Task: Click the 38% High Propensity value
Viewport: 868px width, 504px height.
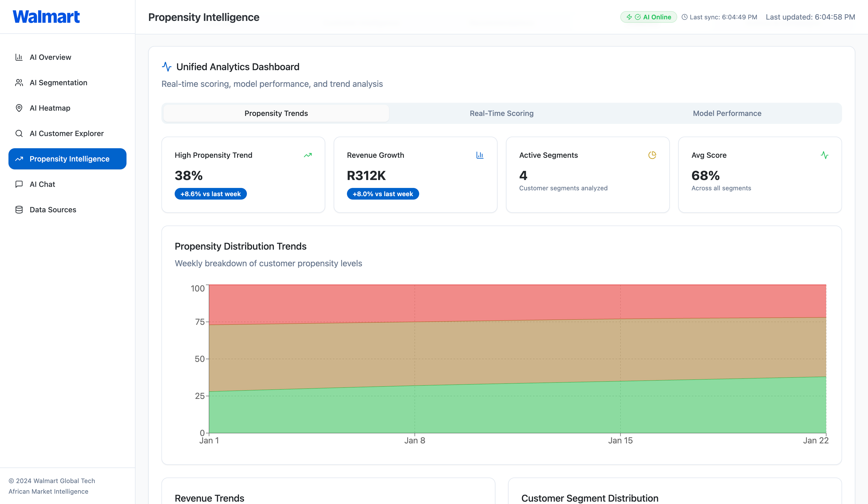Action: [188, 176]
